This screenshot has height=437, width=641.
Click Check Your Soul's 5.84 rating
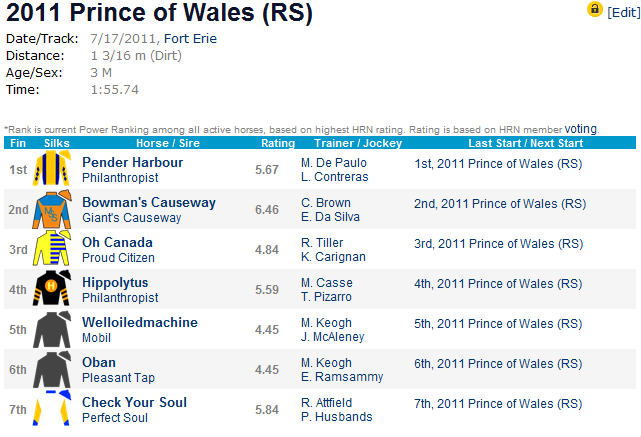267,410
